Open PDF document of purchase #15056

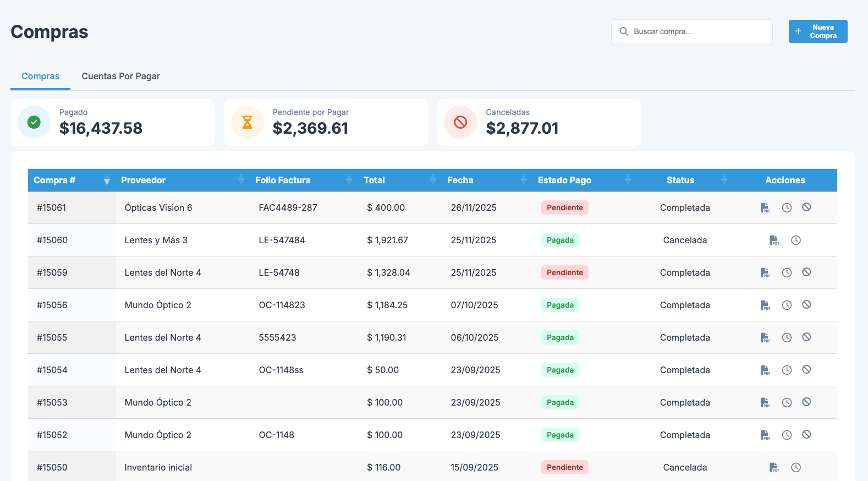click(765, 305)
